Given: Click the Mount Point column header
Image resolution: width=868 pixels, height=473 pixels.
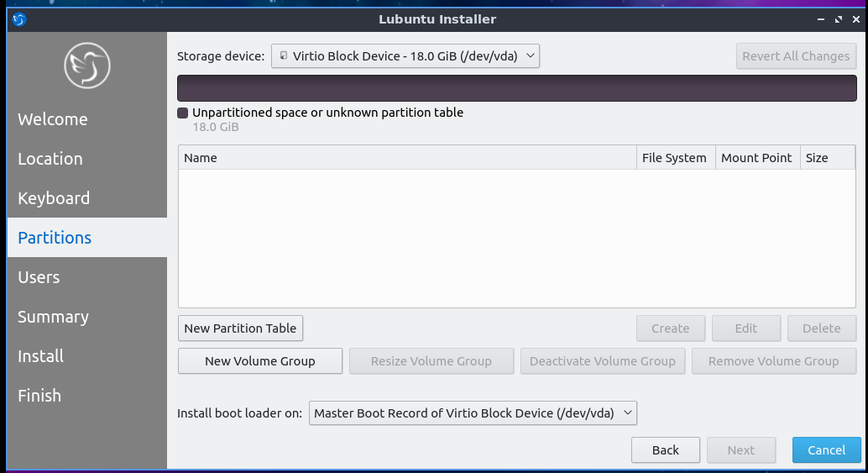Looking at the screenshot, I should point(756,158).
